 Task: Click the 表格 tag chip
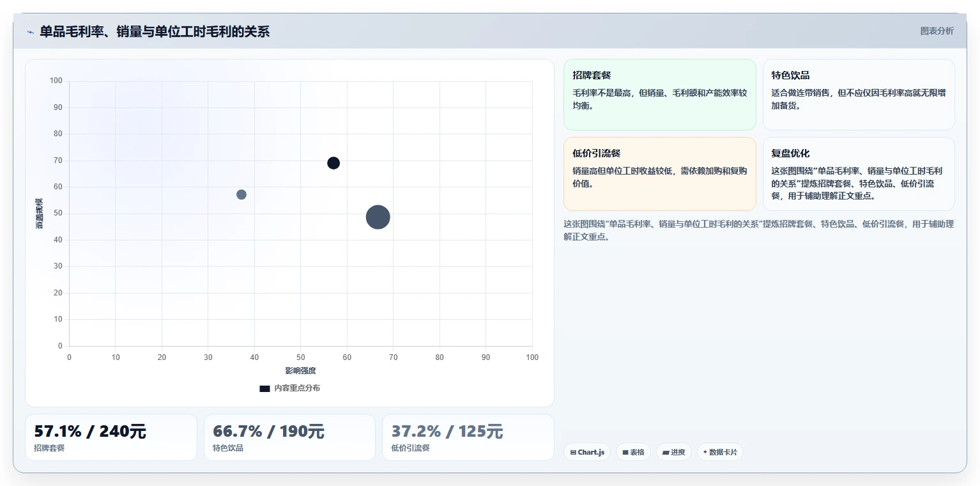coord(633,452)
